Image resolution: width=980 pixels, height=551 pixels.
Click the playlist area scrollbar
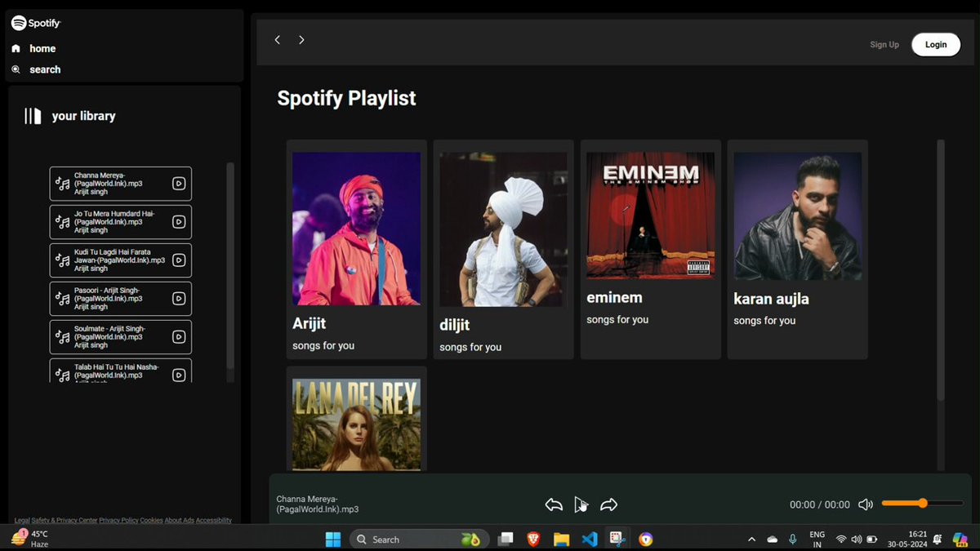(941, 269)
